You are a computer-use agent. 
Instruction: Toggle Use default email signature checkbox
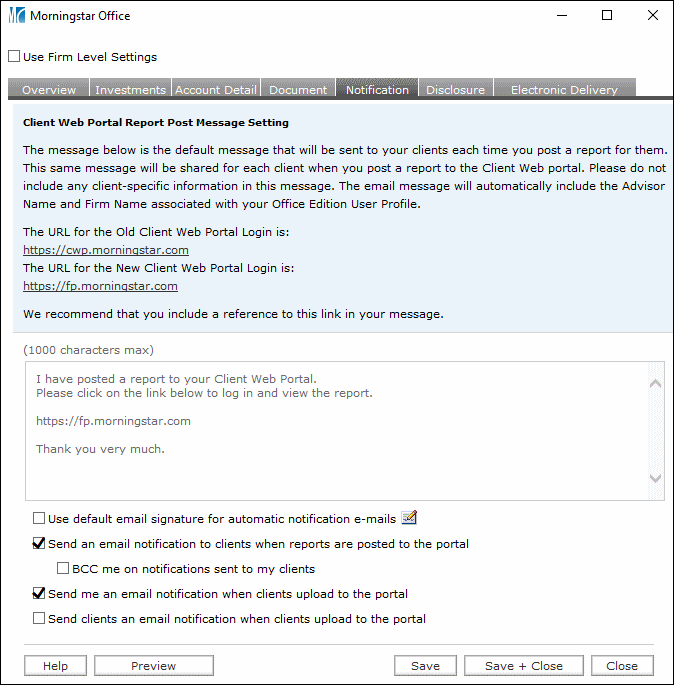tap(39, 519)
